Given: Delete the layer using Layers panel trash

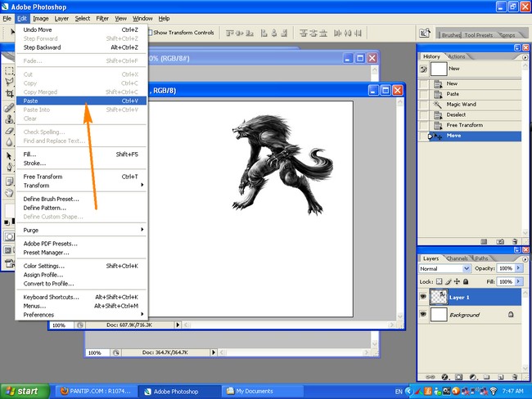Looking at the screenshot, I should tap(515, 377).
